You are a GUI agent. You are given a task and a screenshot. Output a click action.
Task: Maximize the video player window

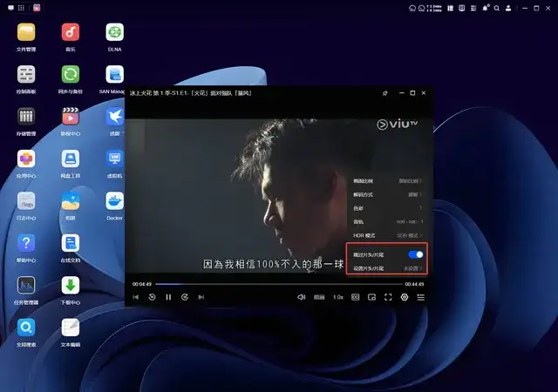(x=412, y=93)
